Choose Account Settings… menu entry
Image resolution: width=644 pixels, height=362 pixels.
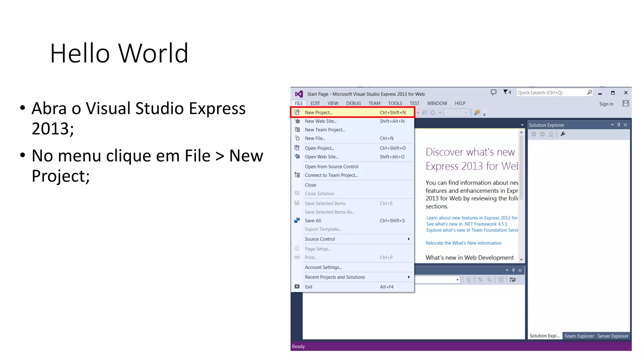353,267
